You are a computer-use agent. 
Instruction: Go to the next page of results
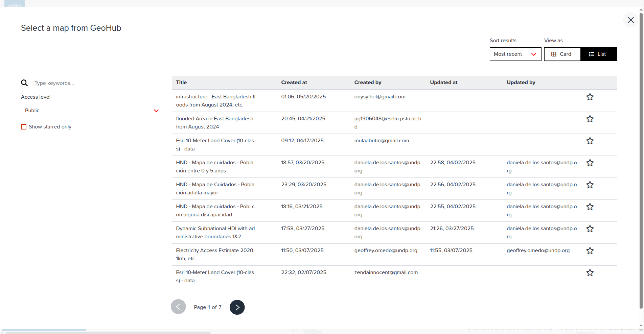[x=237, y=307]
